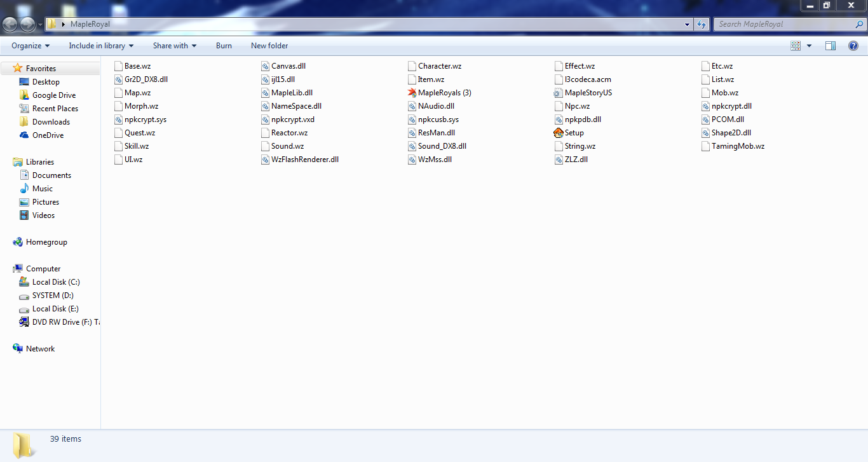The image size is (868, 462).
Task: Refresh the MapleRoyal folder view
Action: [x=702, y=24]
